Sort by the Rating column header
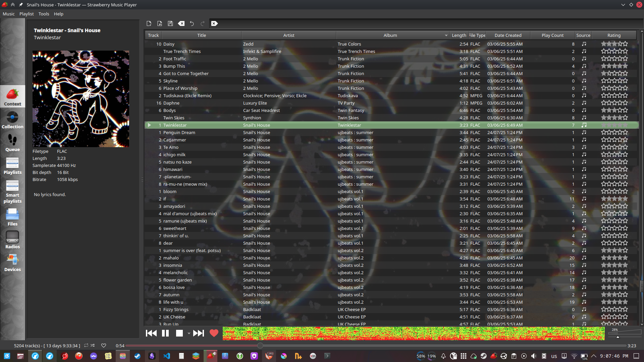 coord(614,35)
